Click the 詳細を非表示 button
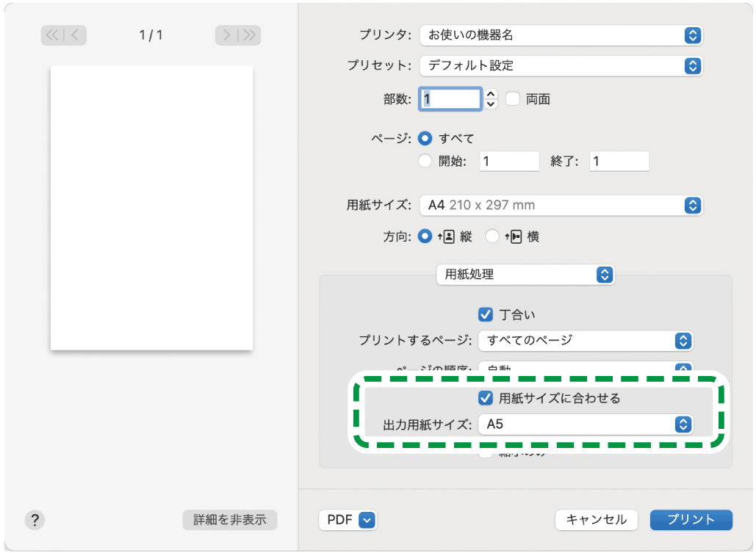This screenshot has width=756, height=553. click(x=228, y=519)
